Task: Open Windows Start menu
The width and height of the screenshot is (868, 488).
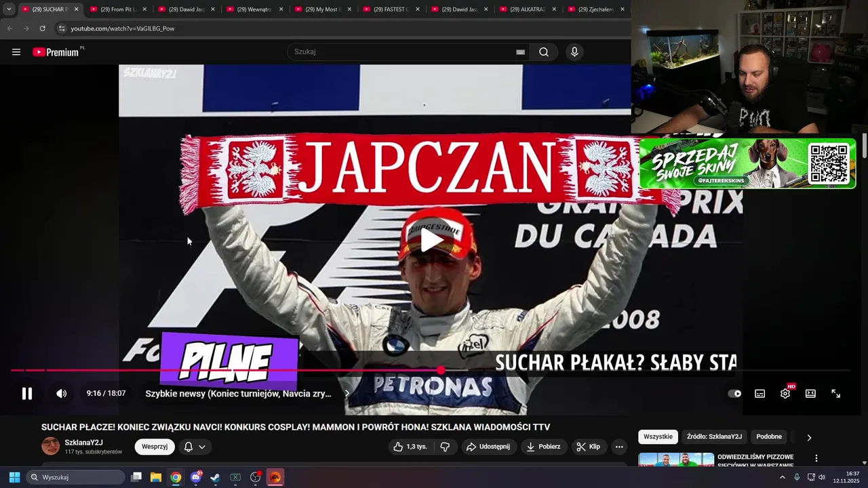Action: pos(14,477)
